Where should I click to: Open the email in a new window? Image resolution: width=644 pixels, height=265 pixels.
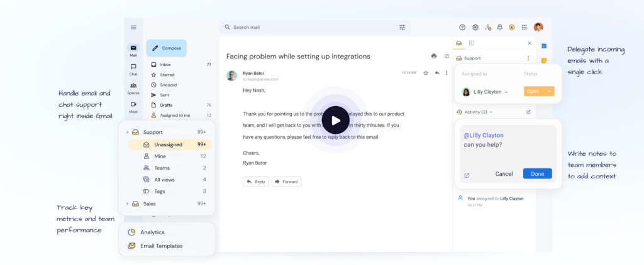pyautogui.click(x=447, y=56)
